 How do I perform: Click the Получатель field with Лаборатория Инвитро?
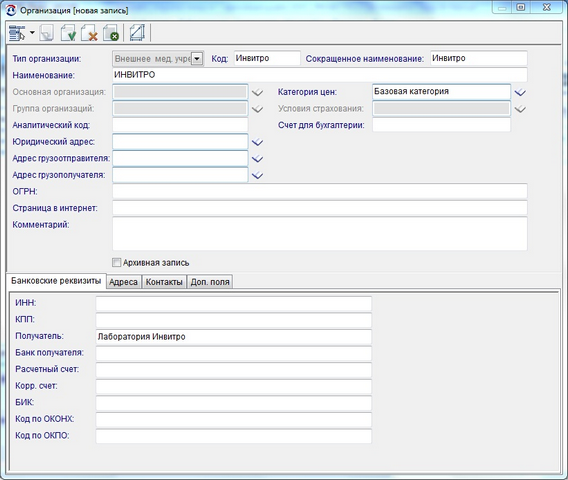pos(234,337)
